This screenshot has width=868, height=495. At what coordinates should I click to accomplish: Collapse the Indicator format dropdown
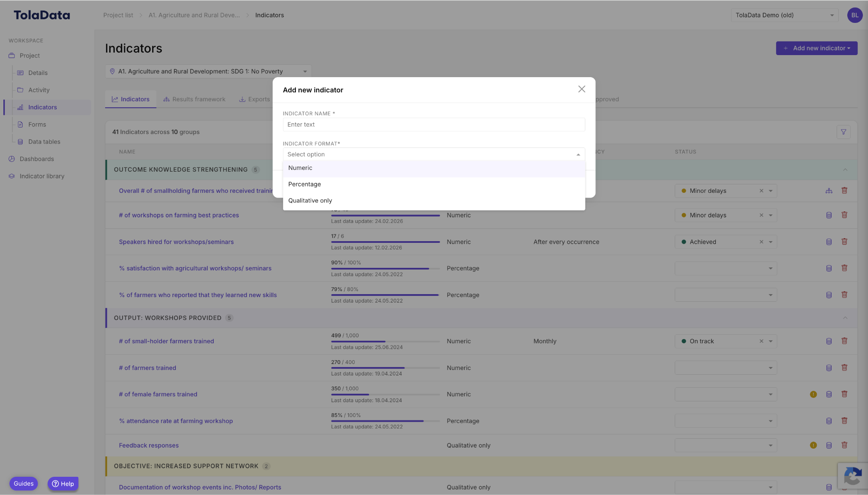tap(578, 155)
